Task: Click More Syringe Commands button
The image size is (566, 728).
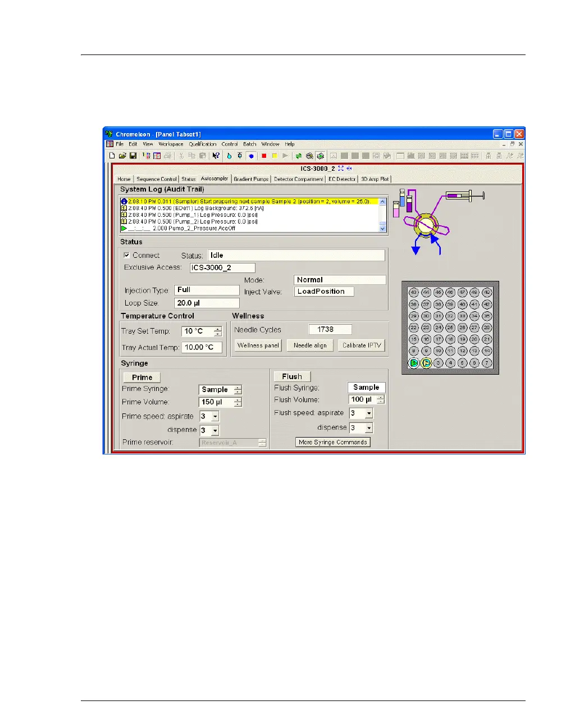Action: tap(333, 442)
